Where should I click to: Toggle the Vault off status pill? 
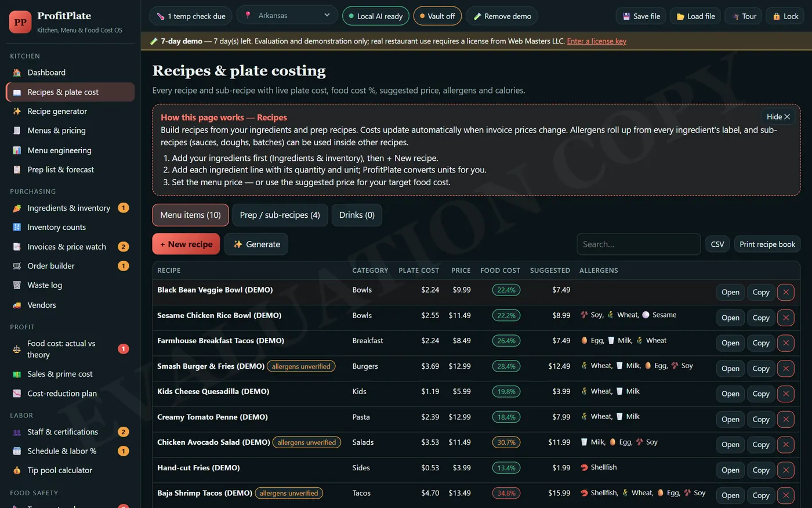point(437,16)
